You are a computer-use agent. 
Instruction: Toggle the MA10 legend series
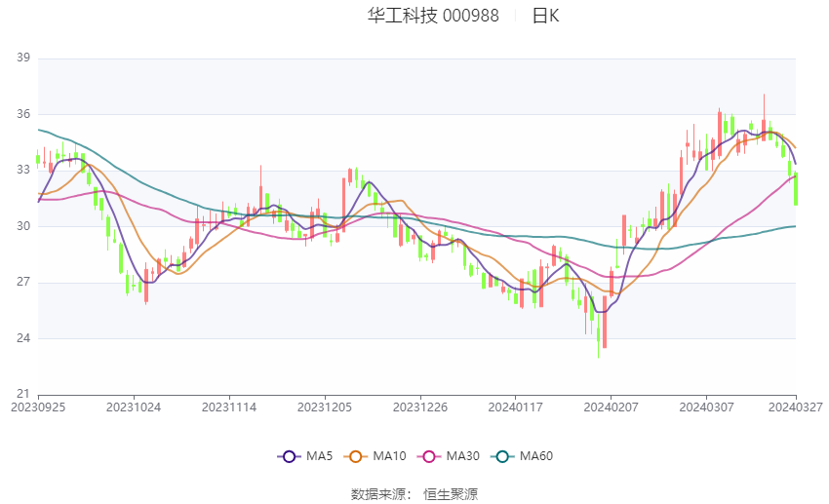(375, 456)
